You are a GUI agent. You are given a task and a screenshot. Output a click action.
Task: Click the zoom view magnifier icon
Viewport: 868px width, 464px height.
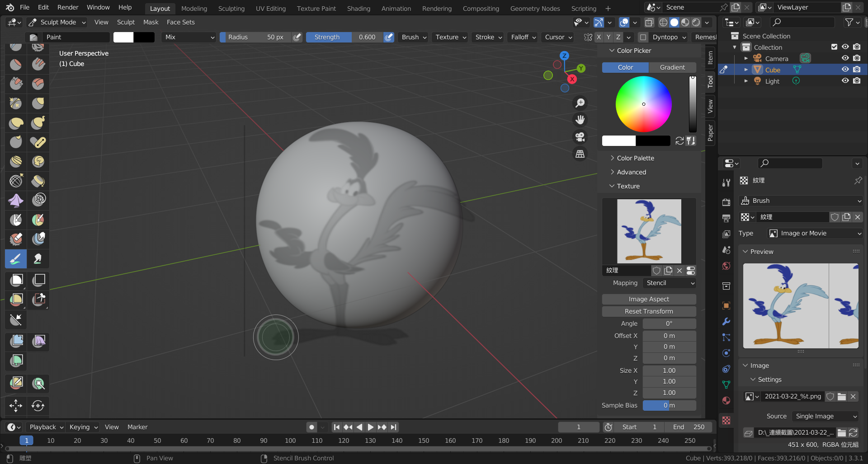pos(580,103)
